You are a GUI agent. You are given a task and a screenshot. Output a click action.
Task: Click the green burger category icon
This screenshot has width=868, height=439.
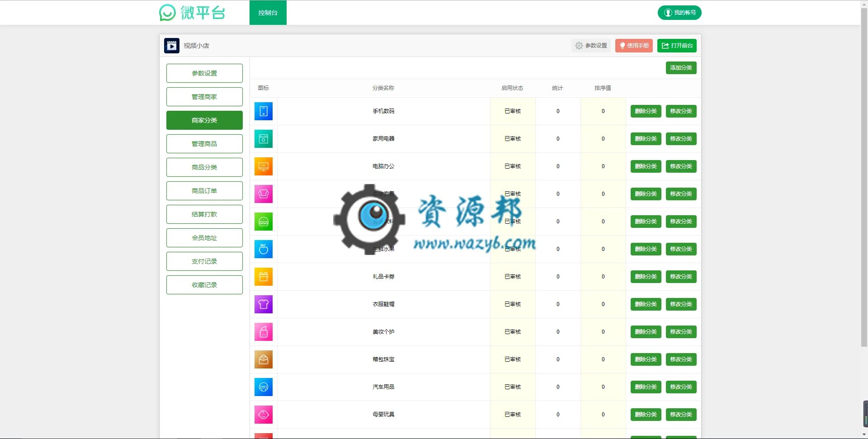264,222
